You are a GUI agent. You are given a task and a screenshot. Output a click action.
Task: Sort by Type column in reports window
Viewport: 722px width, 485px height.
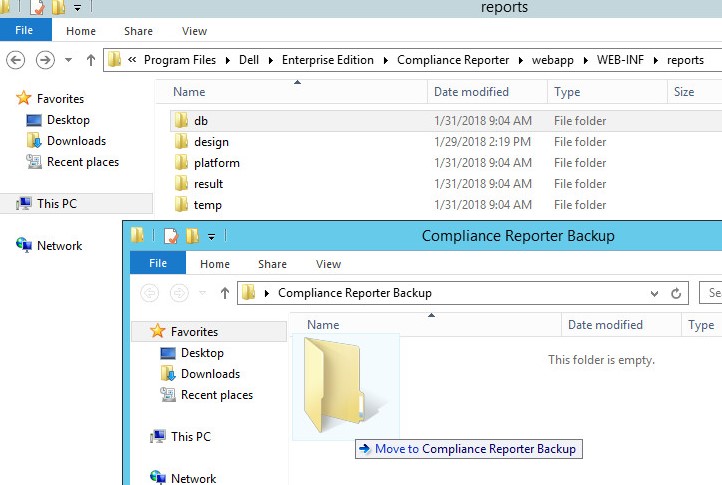[x=607, y=92]
